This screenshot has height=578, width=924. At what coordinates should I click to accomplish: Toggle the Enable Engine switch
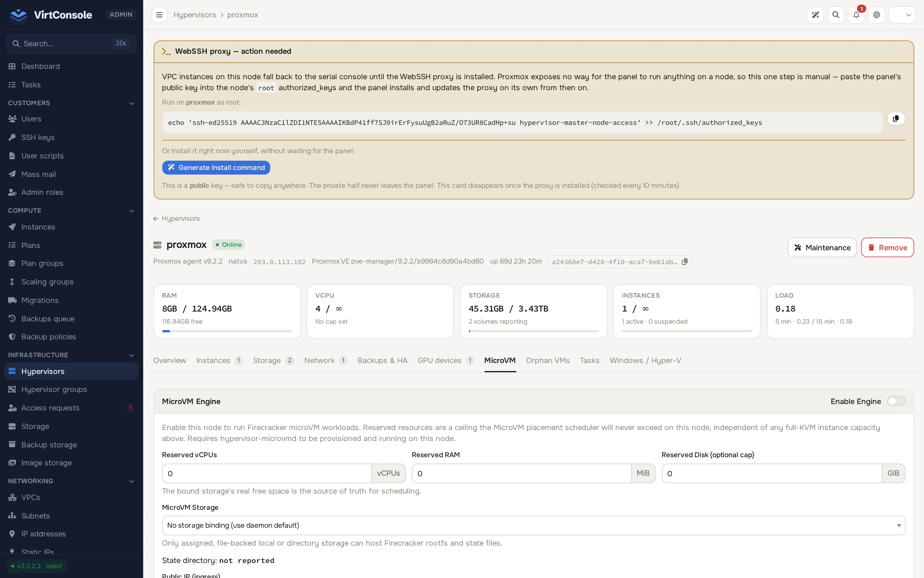pos(896,401)
